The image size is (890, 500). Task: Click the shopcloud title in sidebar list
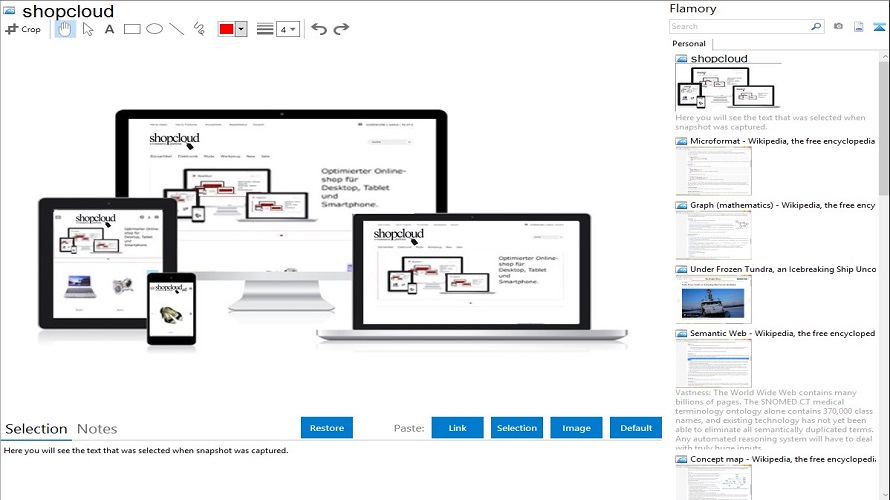click(719, 58)
